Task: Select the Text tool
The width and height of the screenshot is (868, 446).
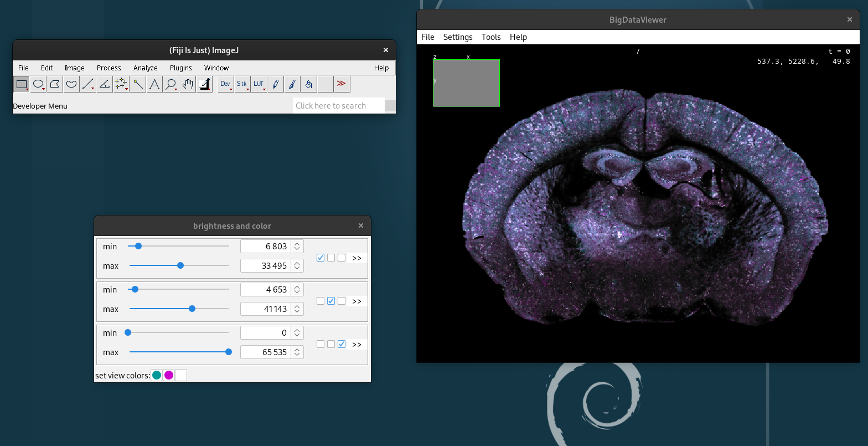Action: tap(154, 84)
